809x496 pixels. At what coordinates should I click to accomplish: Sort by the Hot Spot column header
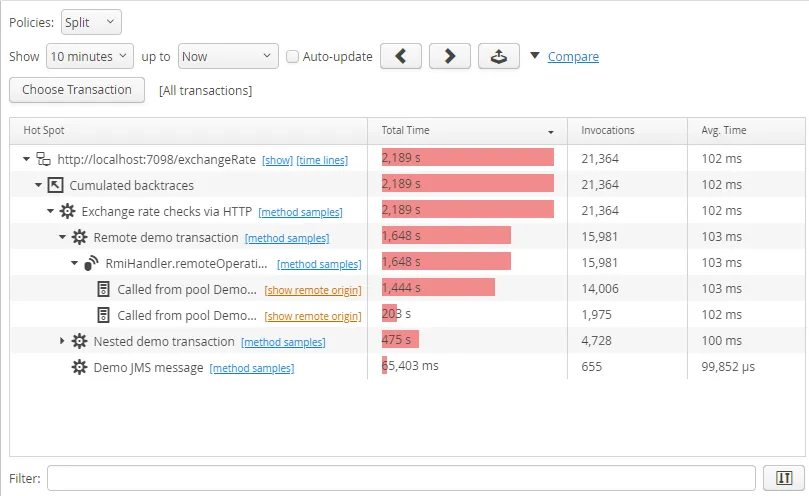(x=188, y=131)
